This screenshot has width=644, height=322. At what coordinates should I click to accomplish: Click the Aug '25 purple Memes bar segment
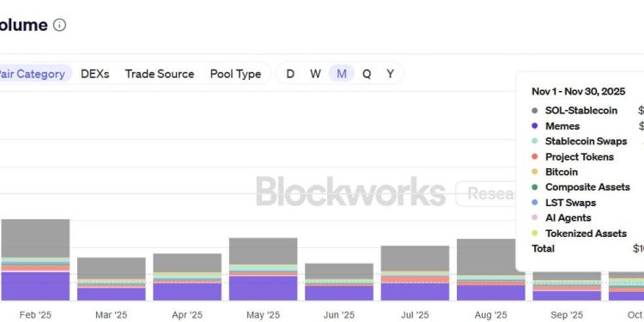point(491,293)
